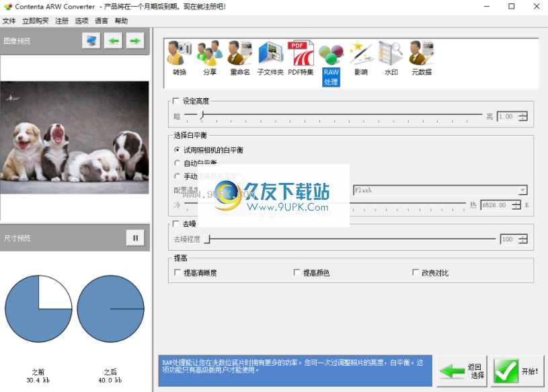Click the 开始! button
Image resolution: width=548 pixels, height=392 pixels.
pos(517,371)
